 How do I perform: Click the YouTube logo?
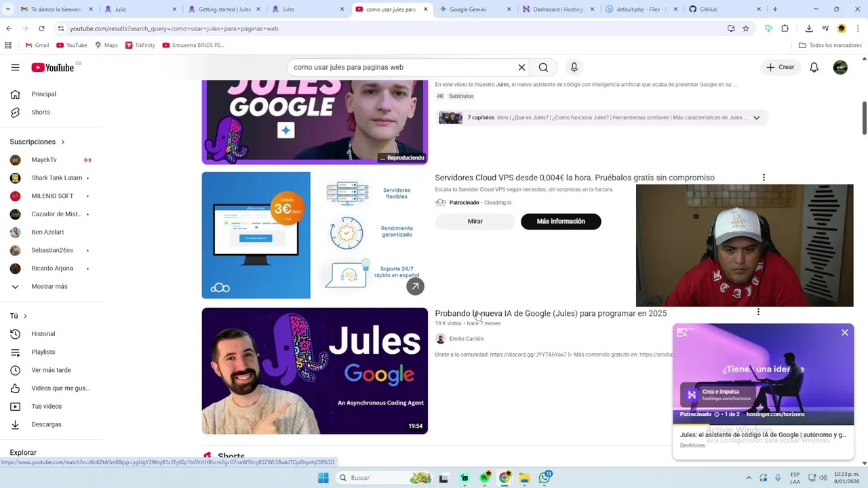pyautogui.click(x=53, y=67)
